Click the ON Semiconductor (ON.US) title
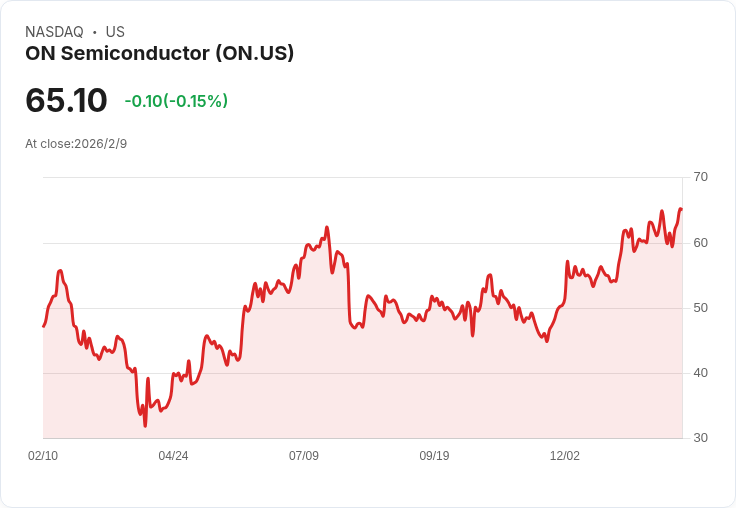736x508 pixels. 160,53
